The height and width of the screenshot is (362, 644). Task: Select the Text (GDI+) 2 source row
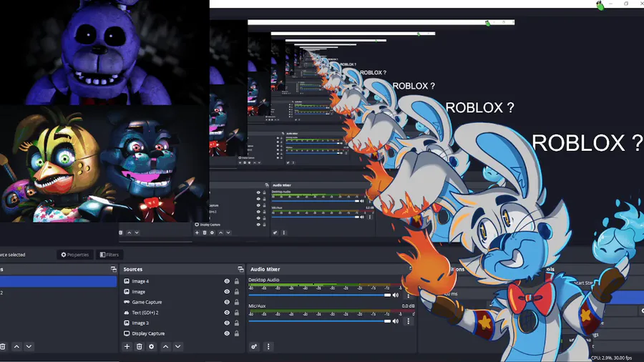182,313
